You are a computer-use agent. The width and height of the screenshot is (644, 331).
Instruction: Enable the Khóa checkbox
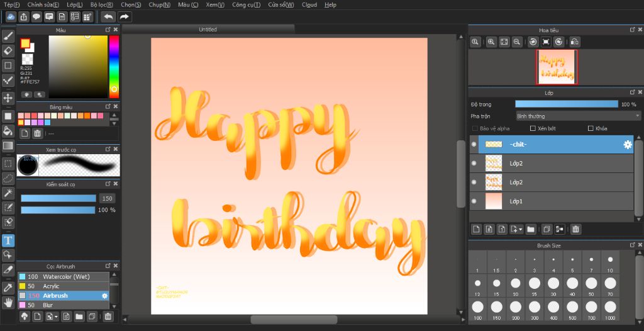pos(591,128)
